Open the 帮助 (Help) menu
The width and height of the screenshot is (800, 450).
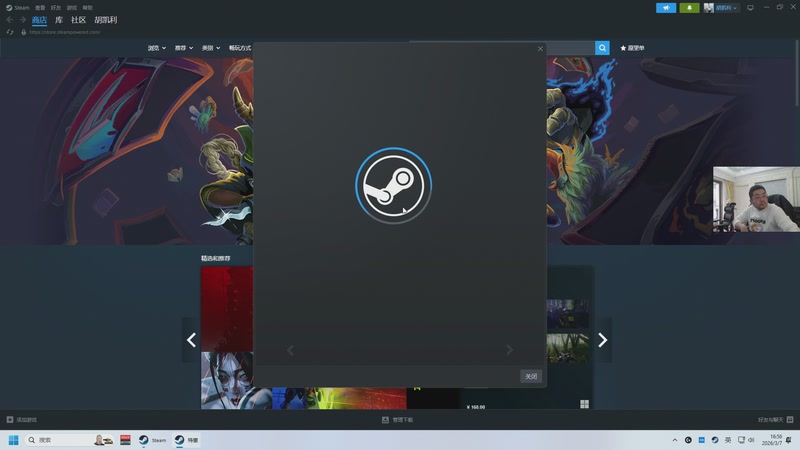88,8
